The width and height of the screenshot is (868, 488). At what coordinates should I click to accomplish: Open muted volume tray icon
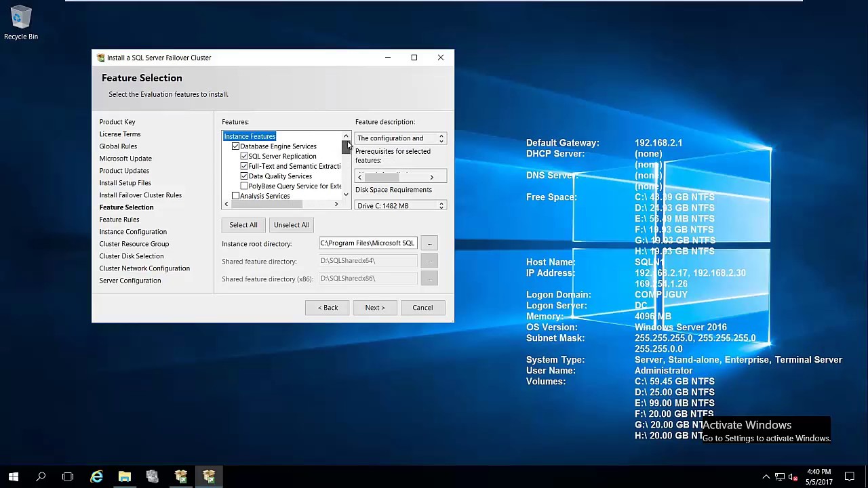coord(793,476)
